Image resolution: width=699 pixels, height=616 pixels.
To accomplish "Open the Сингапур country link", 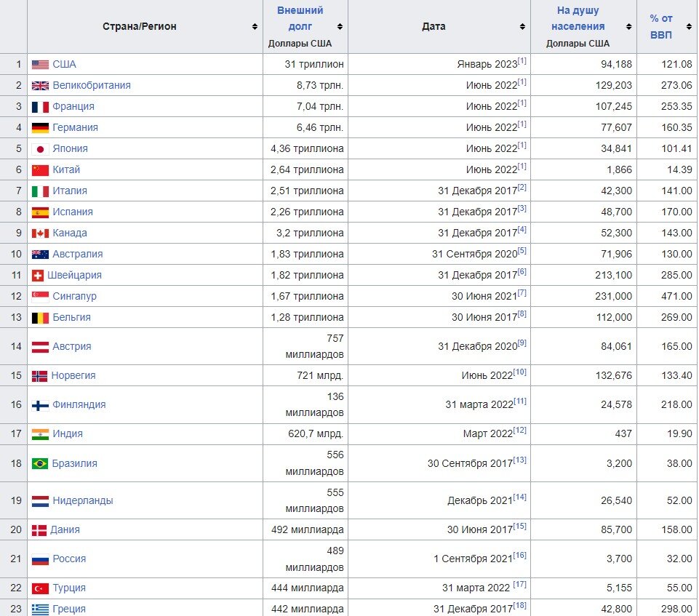I will (74, 297).
